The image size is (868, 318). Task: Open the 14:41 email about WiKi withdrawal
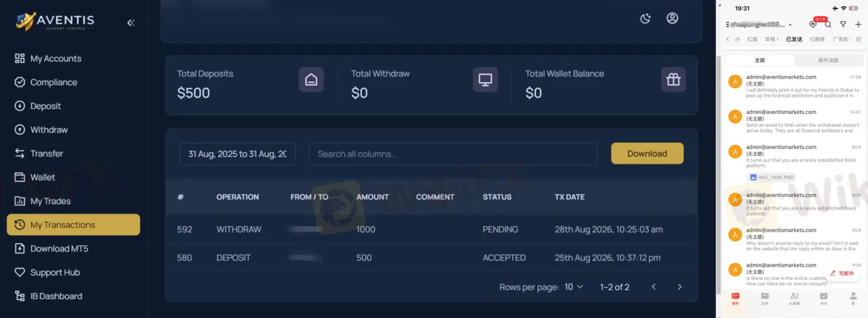794,121
